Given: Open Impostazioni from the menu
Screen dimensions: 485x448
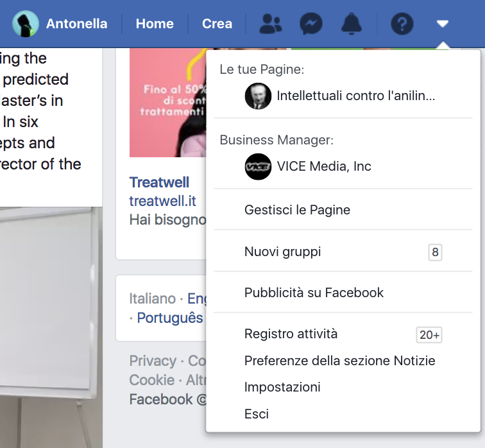Looking at the screenshot, I should pos(282,387).
